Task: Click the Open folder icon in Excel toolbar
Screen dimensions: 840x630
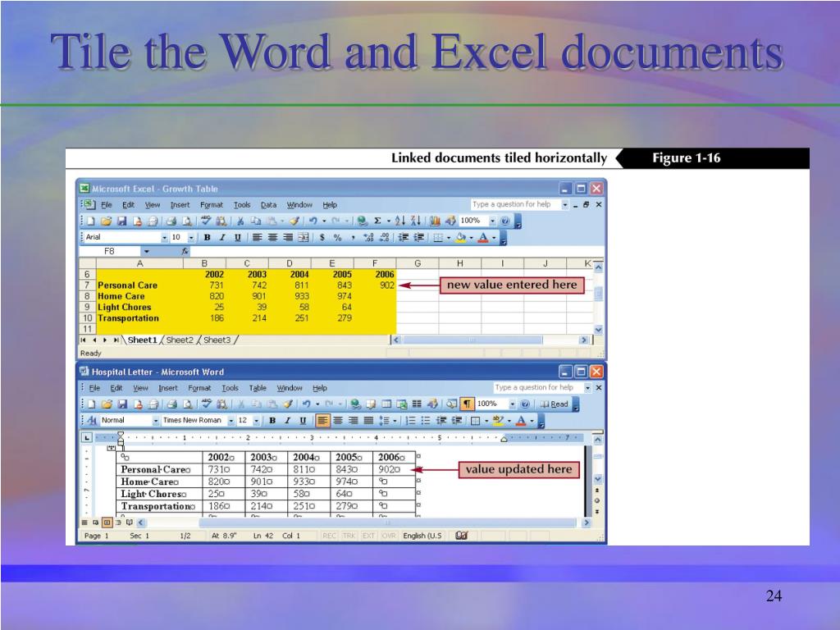Action: (x=106, y=221)
